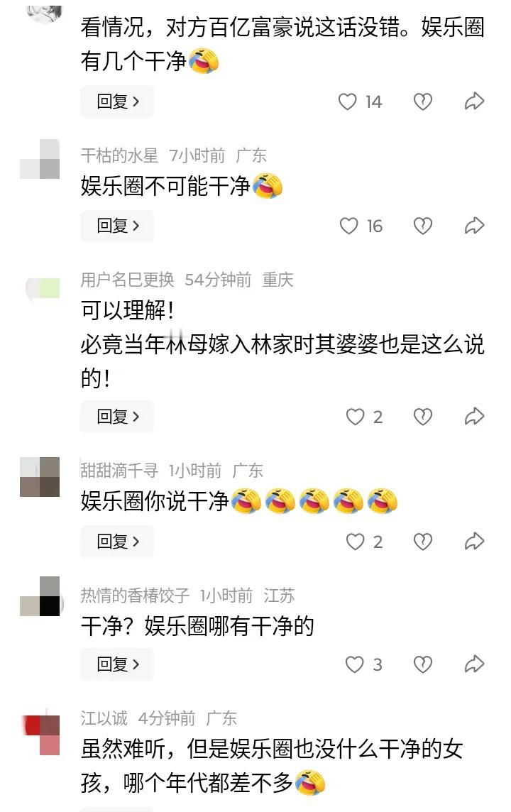Share 干枯的水星's comment
Screen dimensions: 511x812
click(x=474, y=226)
